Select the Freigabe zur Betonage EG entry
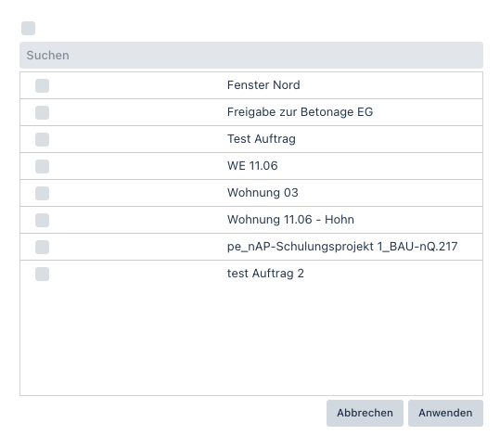 click(x=300, y=112)
